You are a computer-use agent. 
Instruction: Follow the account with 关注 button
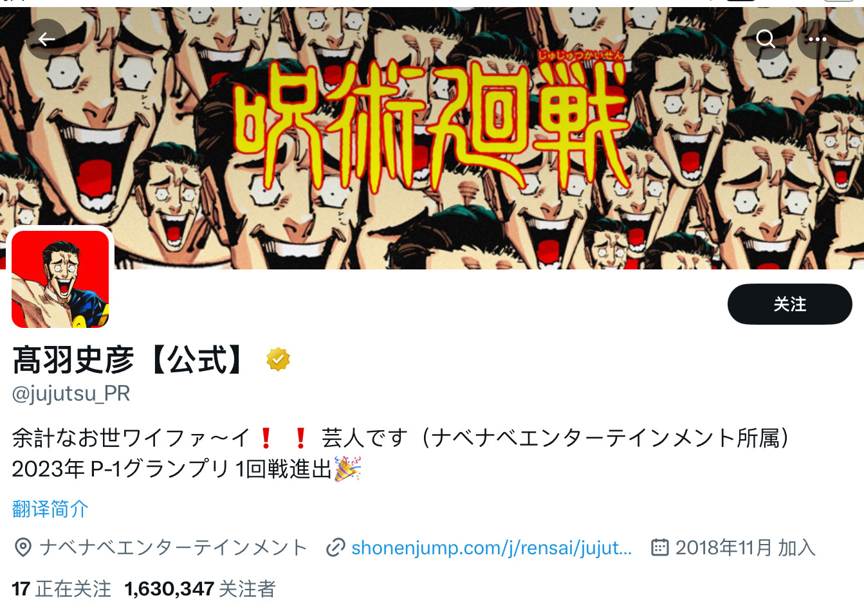click(x=789, y=304)
